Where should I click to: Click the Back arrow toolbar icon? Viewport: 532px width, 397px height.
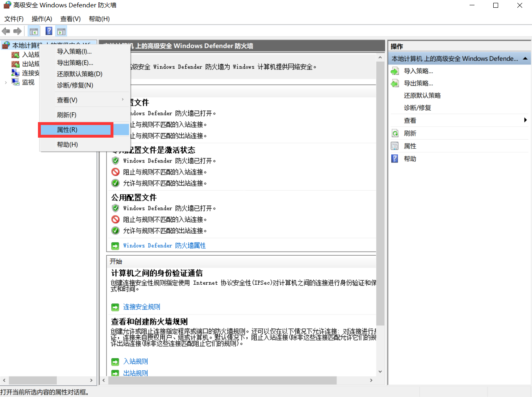pos(6,31)
